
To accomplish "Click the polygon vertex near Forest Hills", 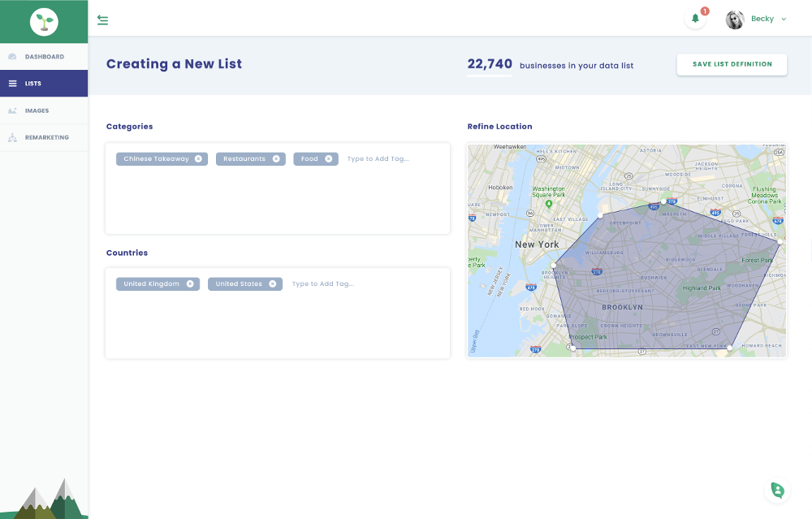I will click(x=780, y=241).
